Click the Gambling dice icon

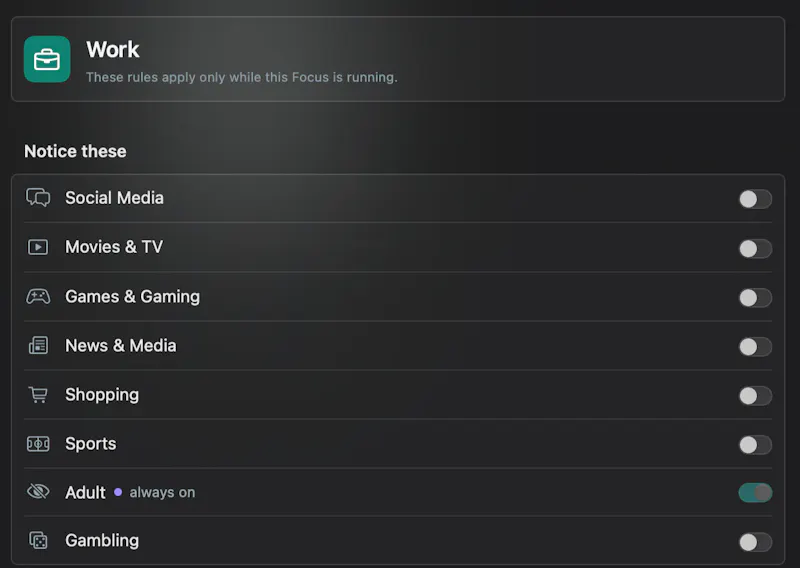tap(38, 540)
